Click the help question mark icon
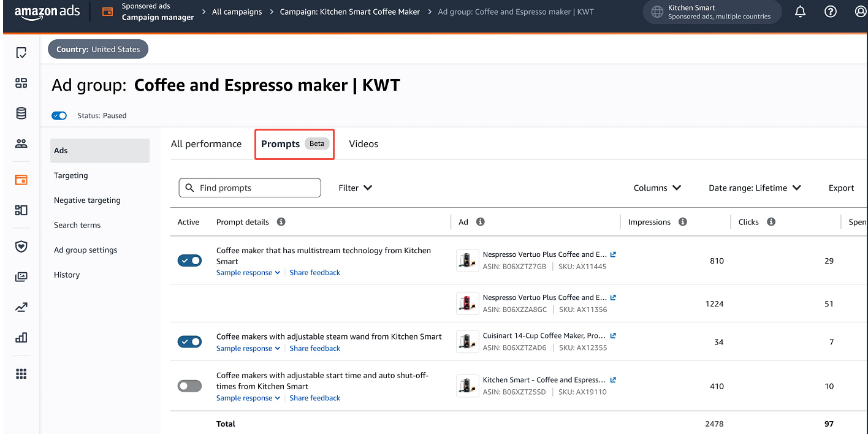Image resolution: width=868 pixels, height=434 pixels. pyautogui.click(x=830, y=12)
